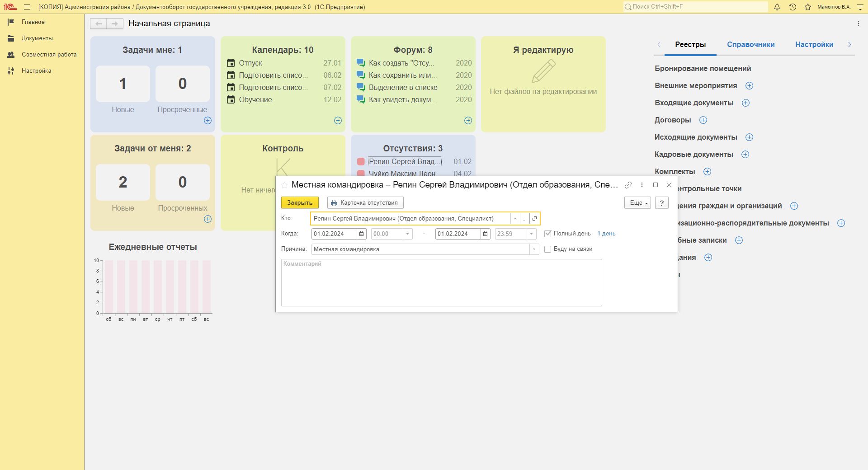This screenshot has height=470, width=868.
Task: Open the start time 00:00 dropdown
Action: (408, 234)
